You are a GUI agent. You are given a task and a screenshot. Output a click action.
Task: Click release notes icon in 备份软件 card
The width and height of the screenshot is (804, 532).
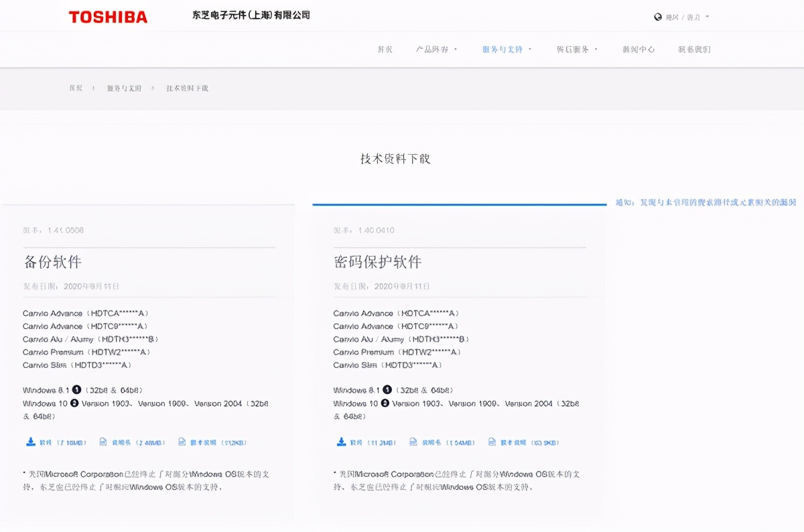click(182, 442)
